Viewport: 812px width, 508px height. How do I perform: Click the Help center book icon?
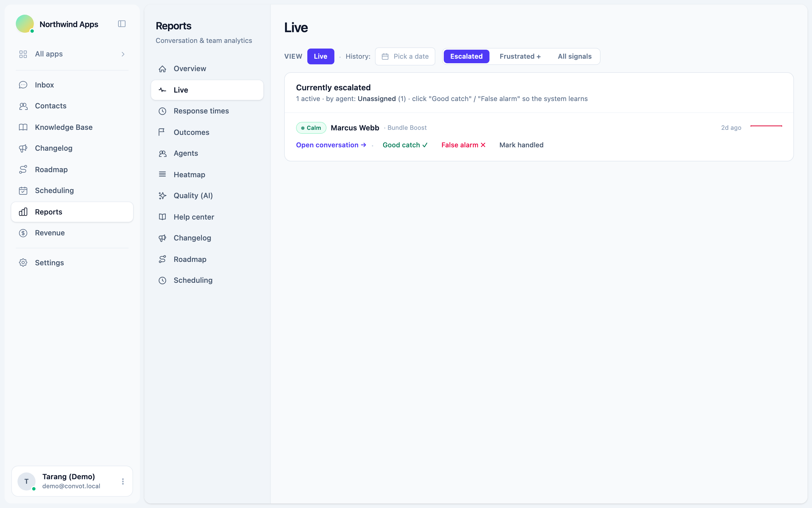tap(162, 217)
